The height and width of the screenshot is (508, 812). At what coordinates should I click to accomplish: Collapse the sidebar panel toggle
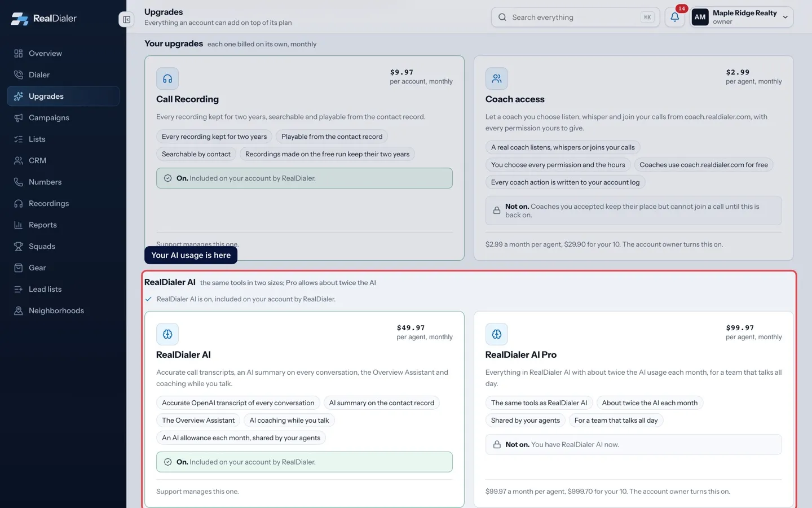pos(126,19)
